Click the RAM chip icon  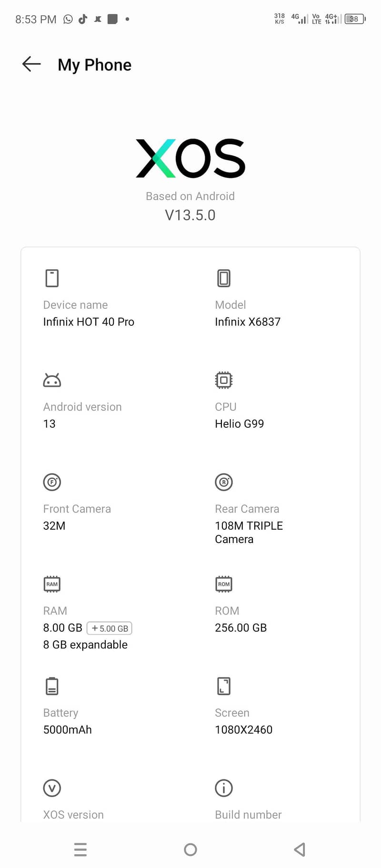(x=52, y=584)
